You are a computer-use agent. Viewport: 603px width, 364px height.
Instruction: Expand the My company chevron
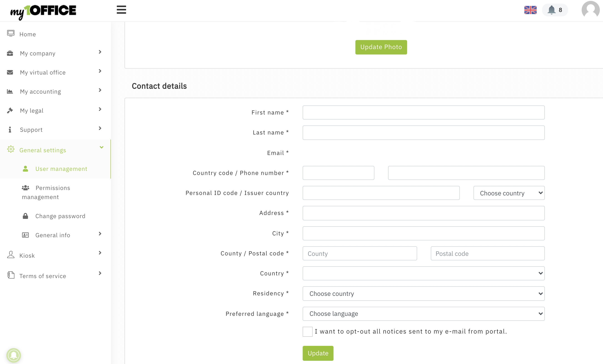pyautogui.click(x=100, y=52)
